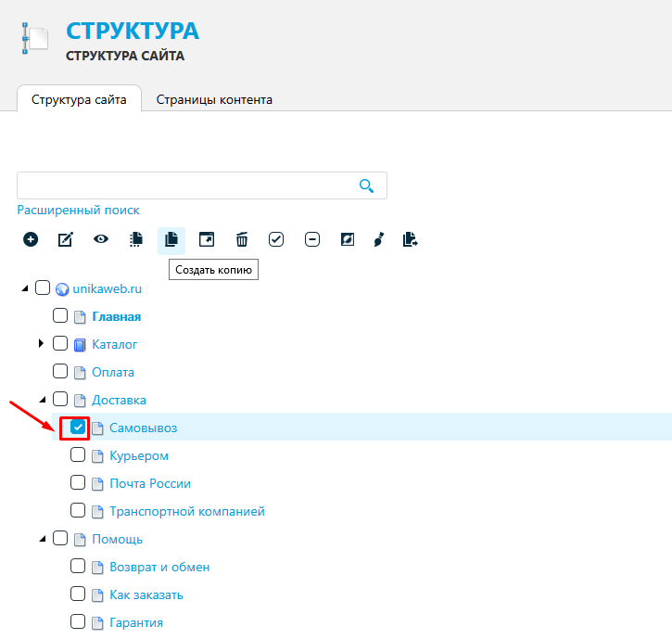
Task: Check the Помощь checkbox
Action: [x=60, y=538]
